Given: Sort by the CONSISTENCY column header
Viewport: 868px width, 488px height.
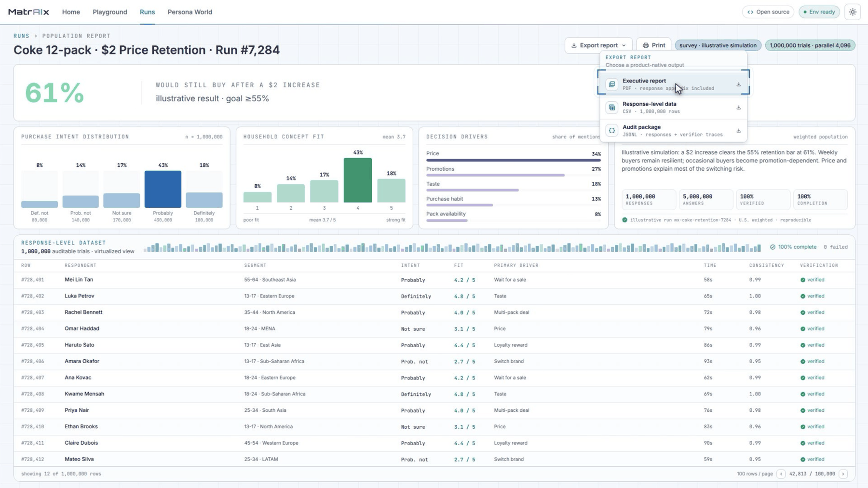Looking at the screenshot, I should [766, 266].
